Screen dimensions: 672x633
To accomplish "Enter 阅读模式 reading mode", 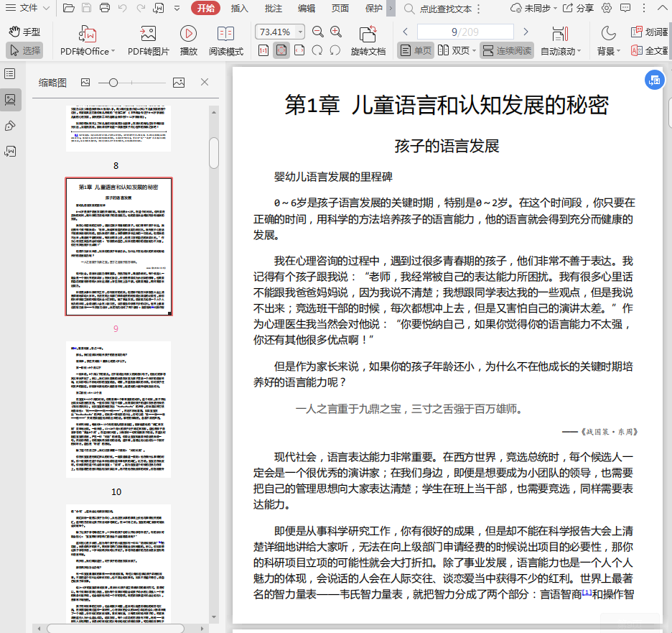I will [x=226, y=41].
